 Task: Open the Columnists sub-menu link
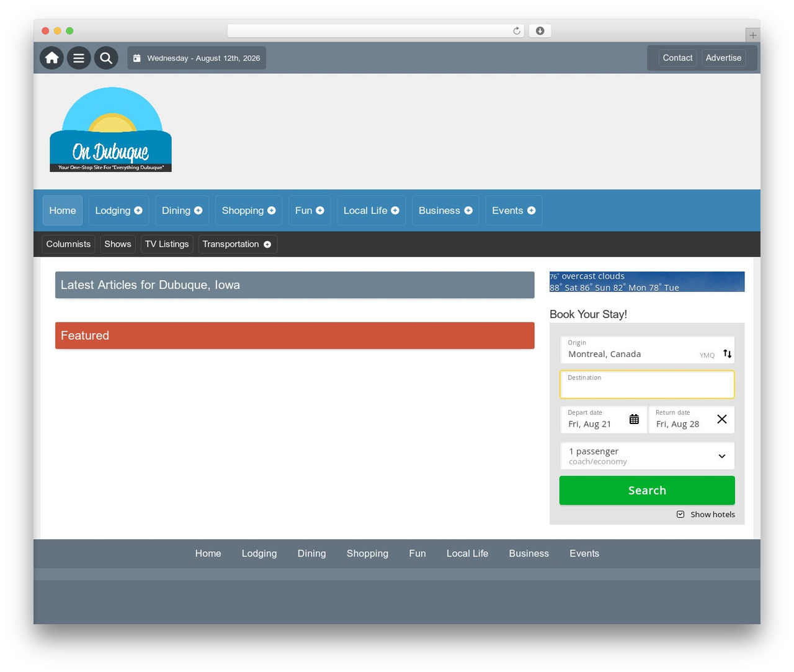click(x=68, y=244)
